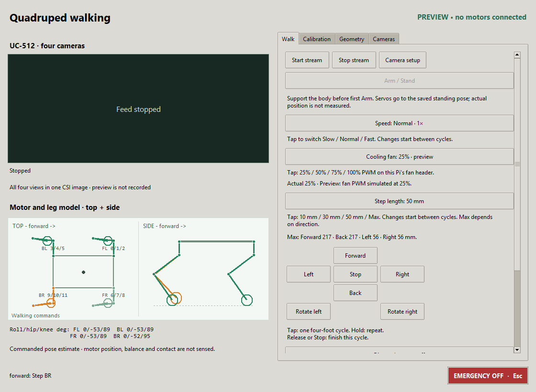536x392 pixels.
Task: Click the body center dot in top view
Action: coord(83,272)
